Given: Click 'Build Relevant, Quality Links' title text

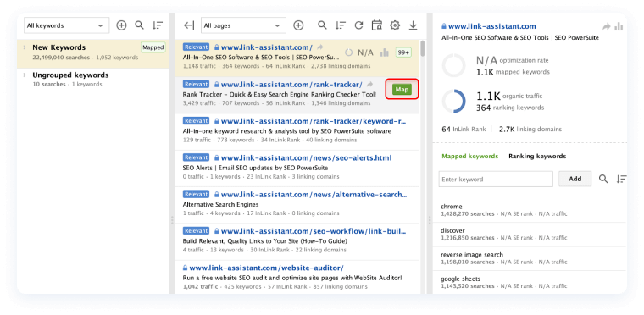Looking at the screenshot, I should pyautogui.click(x=265, y=240).
